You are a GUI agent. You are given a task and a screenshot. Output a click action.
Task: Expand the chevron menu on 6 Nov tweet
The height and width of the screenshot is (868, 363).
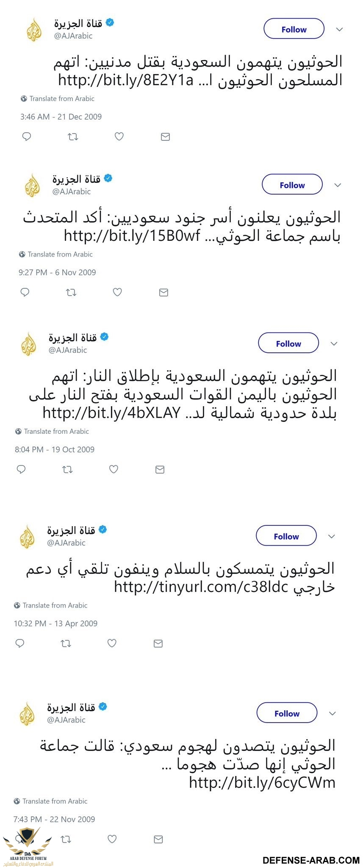click(x=338, y=185)
